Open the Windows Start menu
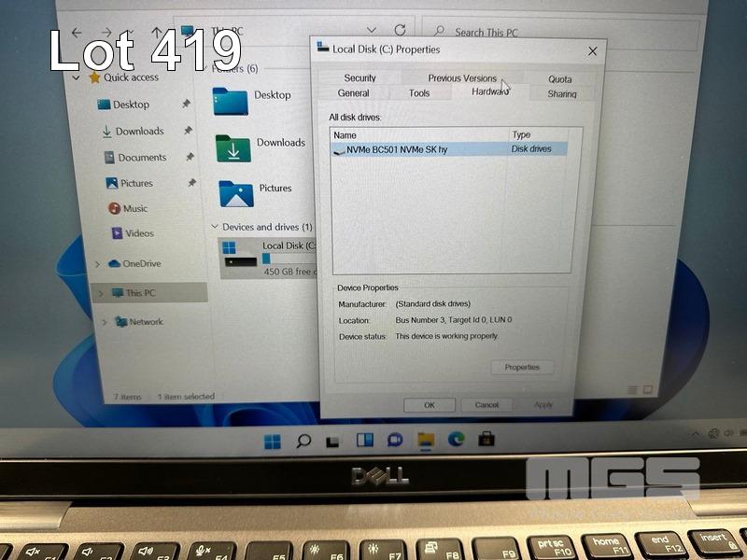This screenshot has width=747, height=560. tap(273, 440)
